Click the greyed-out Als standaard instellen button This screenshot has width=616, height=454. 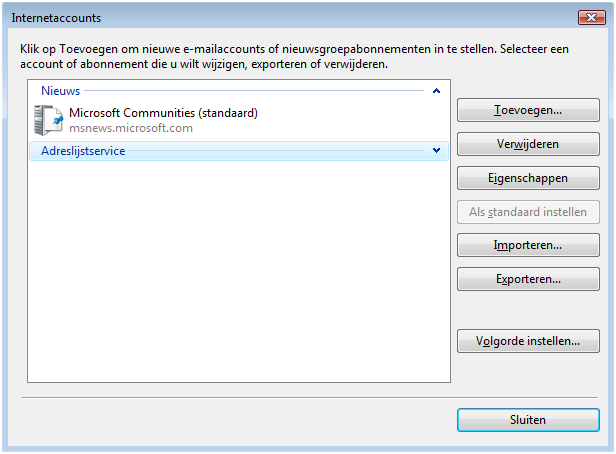click(528, 212)
